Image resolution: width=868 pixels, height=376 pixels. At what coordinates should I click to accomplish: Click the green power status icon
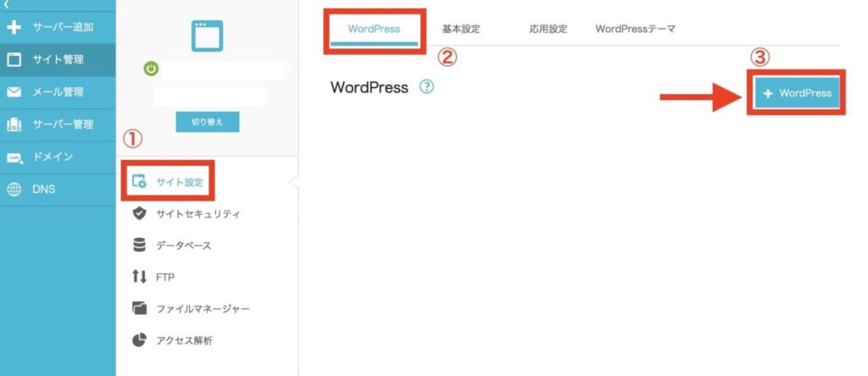point(151,69)
